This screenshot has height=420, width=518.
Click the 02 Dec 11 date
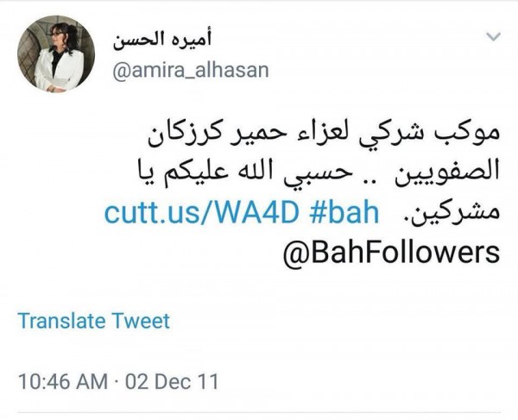172,381
